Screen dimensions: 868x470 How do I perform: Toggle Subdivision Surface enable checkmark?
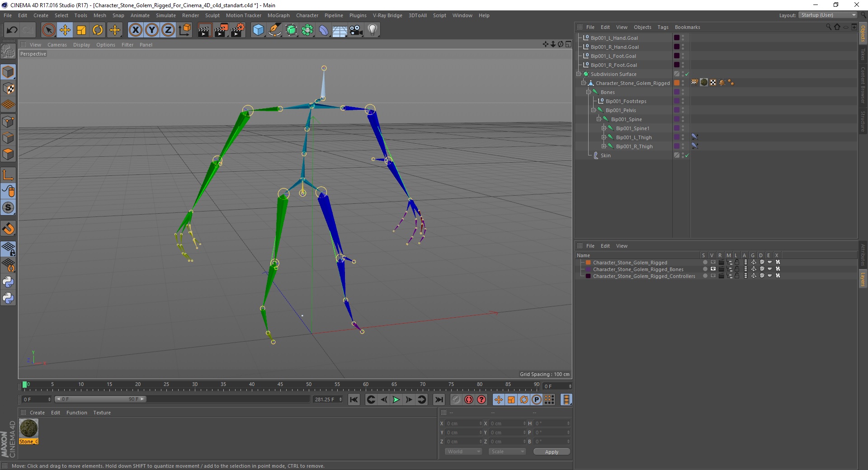(x=687, y=74)
